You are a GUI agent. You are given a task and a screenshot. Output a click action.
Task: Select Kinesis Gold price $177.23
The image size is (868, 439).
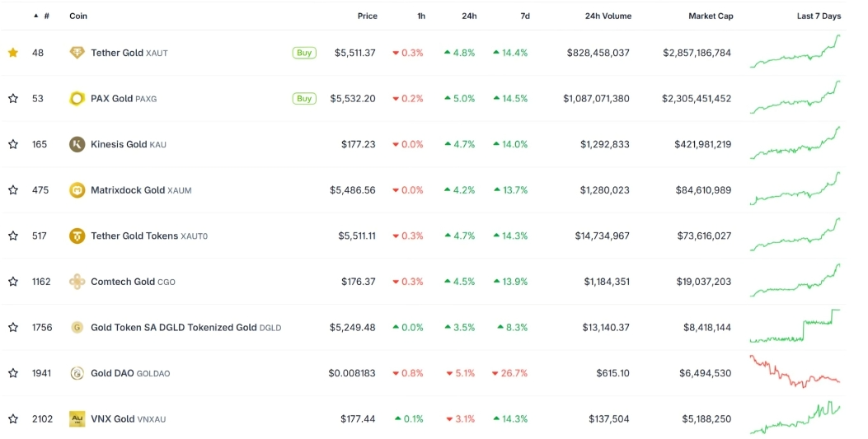tap(358, 144)
